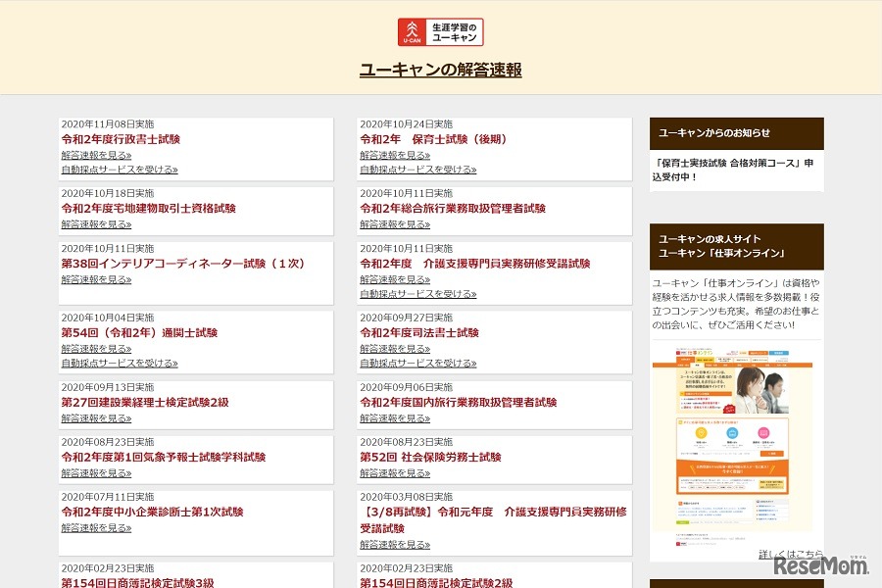Open 自動採点サービス for 保育士試験（後期）
Image resolution: width=882 pixels, height=588 pixels.
[416, 169]
